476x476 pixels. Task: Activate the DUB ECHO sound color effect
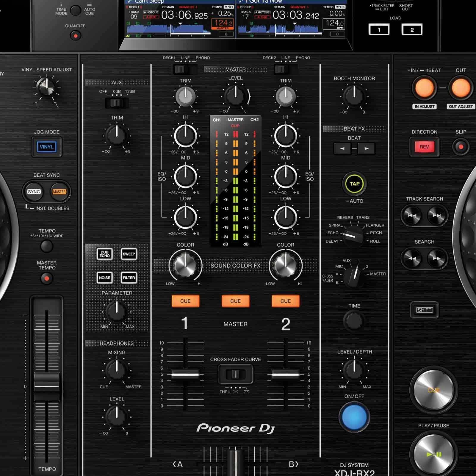(x=105, y=254)
